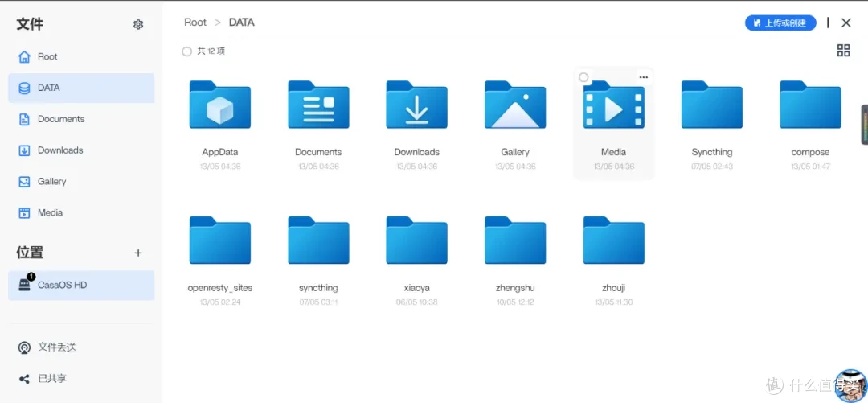Click DATA in the breadcrumb path
The image size is (868, 403).
(x=242, y=23)
